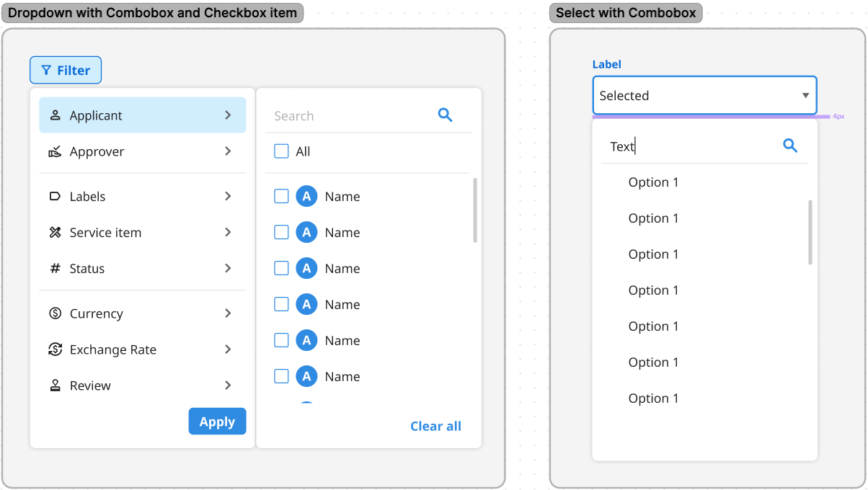This screenshot has width=868, height=490.
Task: Open the Selected dropdown arrow
Action: 805,96
